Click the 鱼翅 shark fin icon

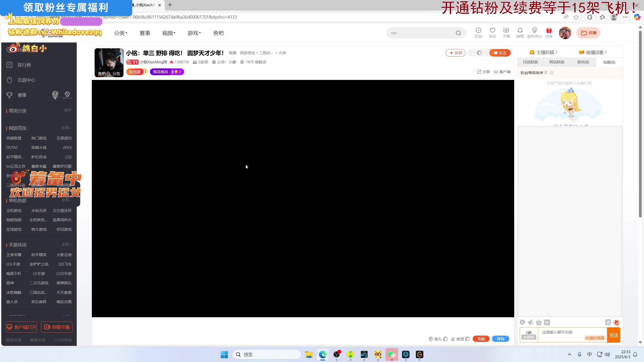point(453,339)
